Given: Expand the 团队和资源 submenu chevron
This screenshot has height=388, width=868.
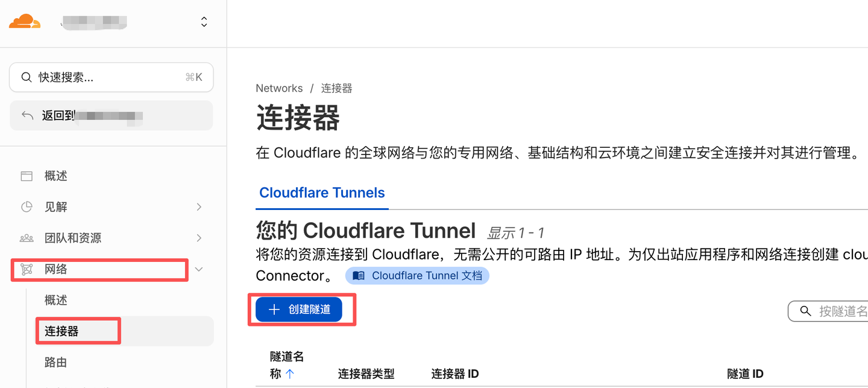Looking at the screenshot, I should click(x=199, y=238).
